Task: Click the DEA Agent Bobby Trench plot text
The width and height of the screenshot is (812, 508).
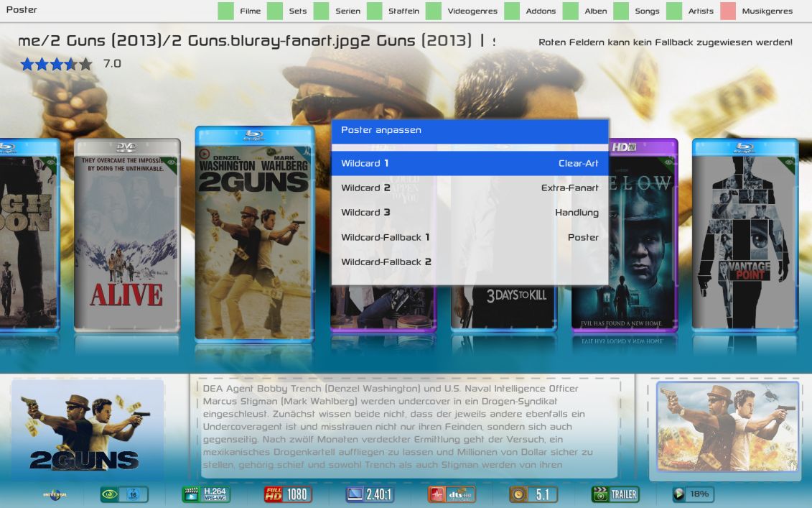Action: [x=398, y=427]
